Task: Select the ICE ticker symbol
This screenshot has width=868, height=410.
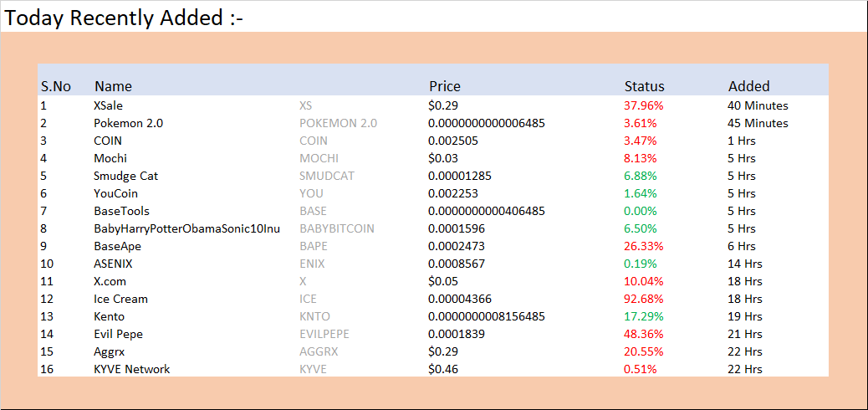Action: (308, 300)
